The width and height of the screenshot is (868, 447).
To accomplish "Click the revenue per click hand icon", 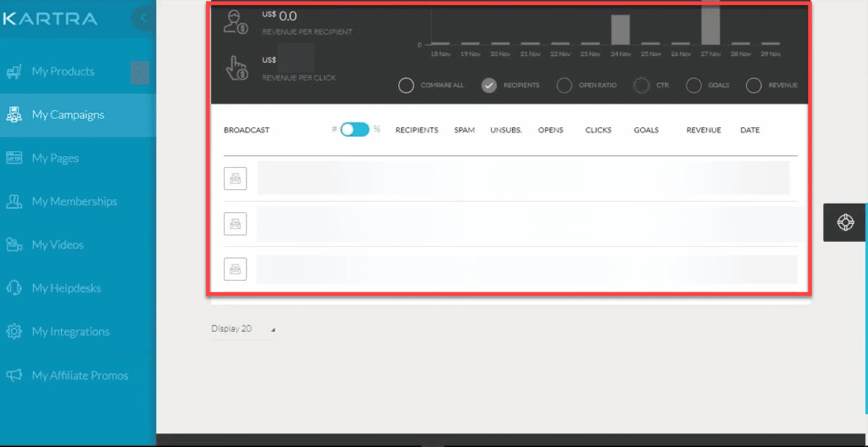I will click(x=236, y=68).
